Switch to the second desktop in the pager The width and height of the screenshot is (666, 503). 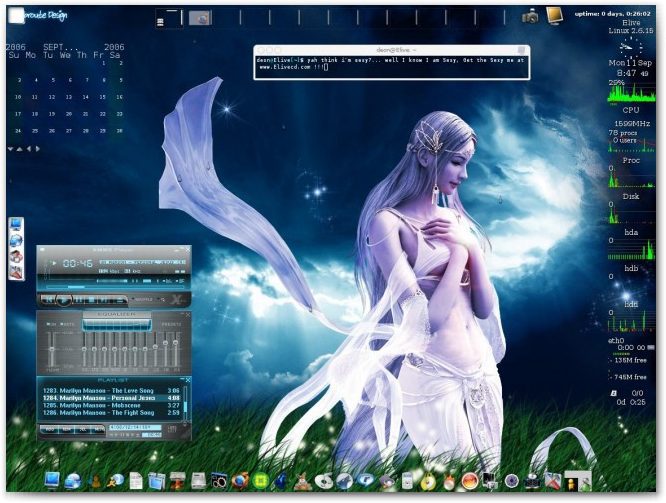(x=200, y=18)
